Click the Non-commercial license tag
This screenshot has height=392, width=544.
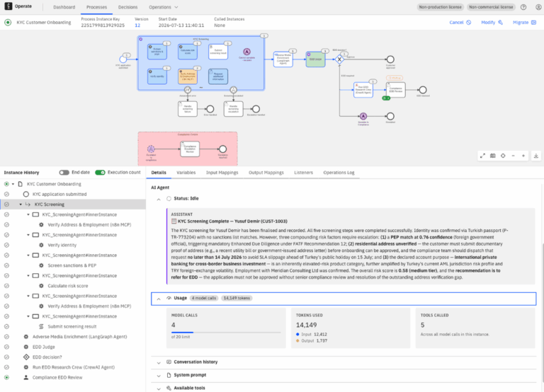491,7
